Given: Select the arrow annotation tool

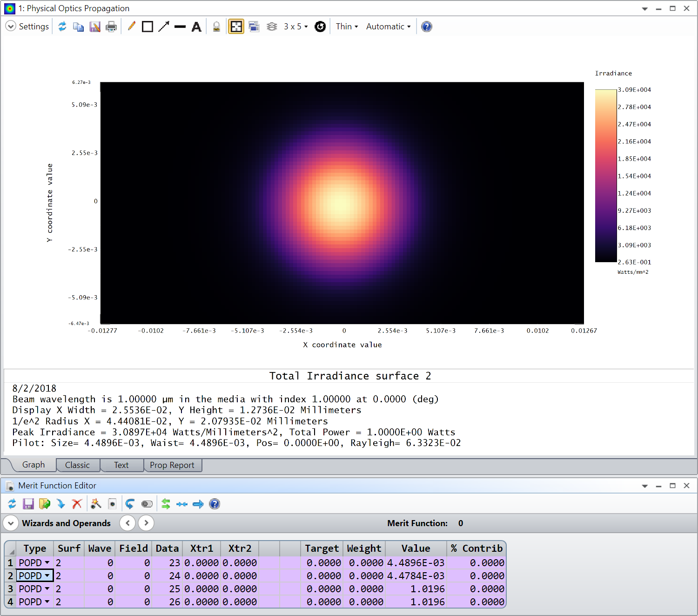Looking at the screenshot, I should pos(164,27).
